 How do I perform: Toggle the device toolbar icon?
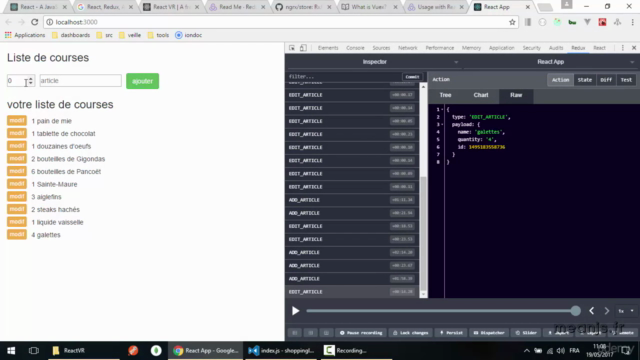coord(303,48)
